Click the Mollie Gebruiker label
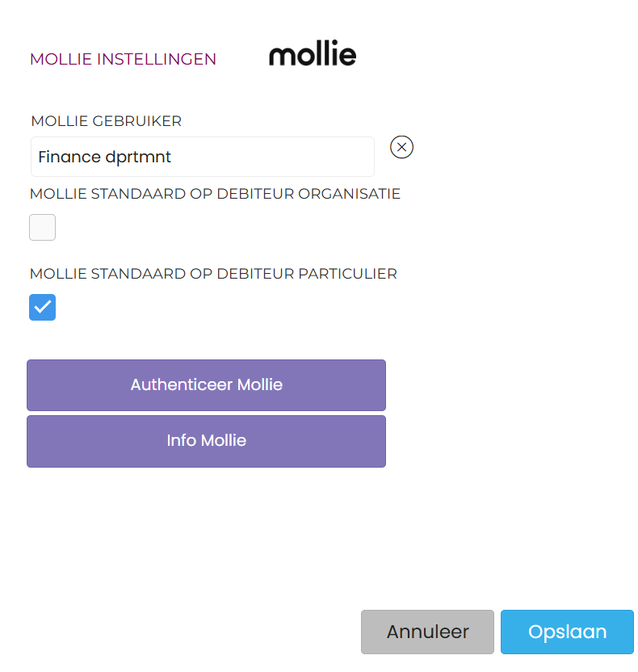The width and height of the screenshot is (638, 672). pyautogui.click(x=106, y=121)
